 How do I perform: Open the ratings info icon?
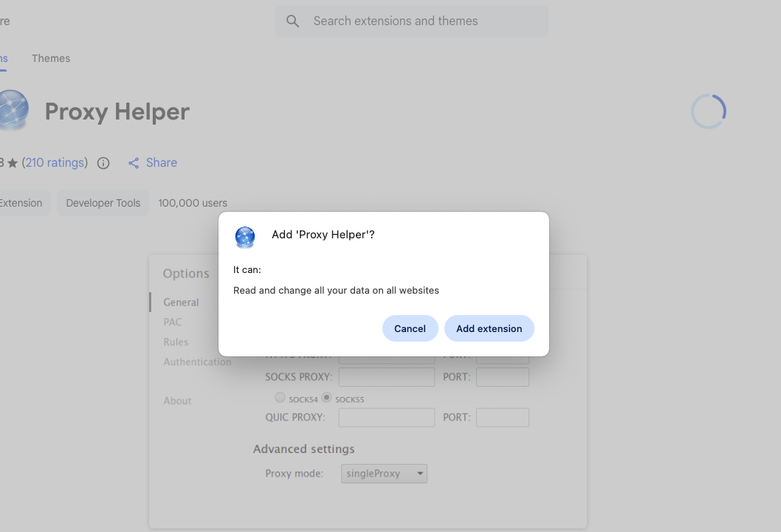point(103,163)
